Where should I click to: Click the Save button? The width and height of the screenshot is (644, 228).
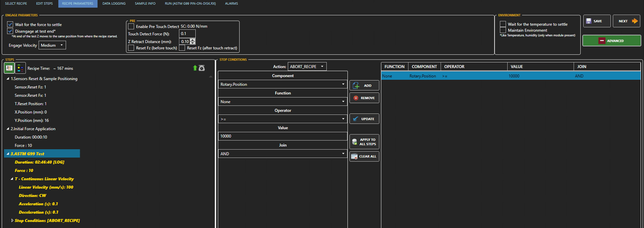pyautogui.click(x=596, y=21)
